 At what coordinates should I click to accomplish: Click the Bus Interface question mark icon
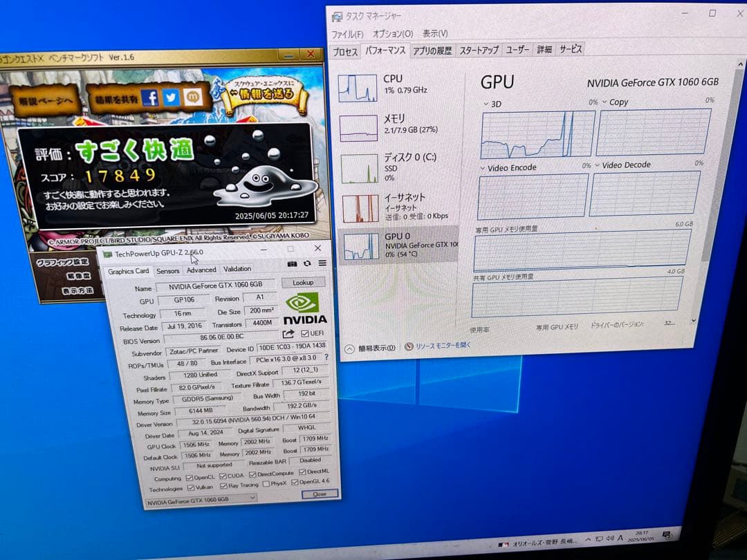pyautogui.click(x=326, y=357)
